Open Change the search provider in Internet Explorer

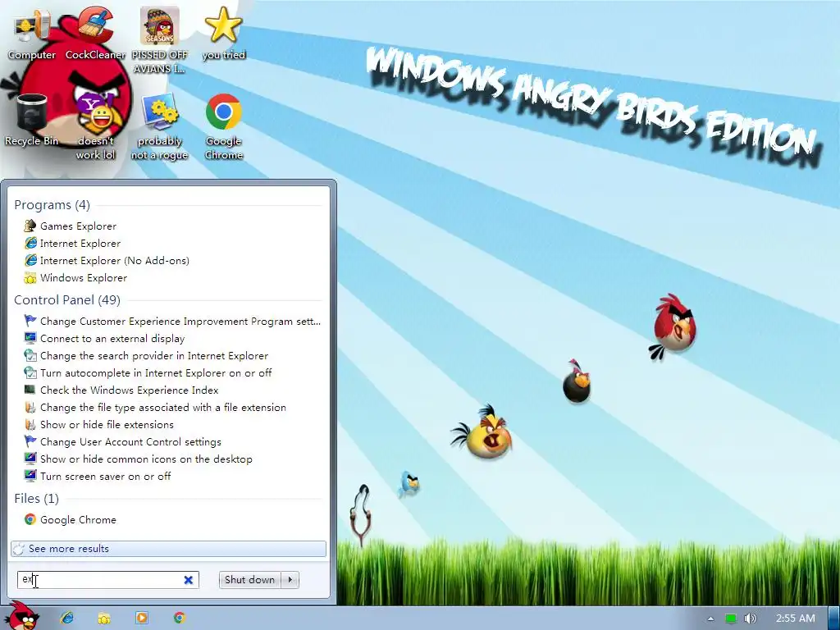[146, 356]
